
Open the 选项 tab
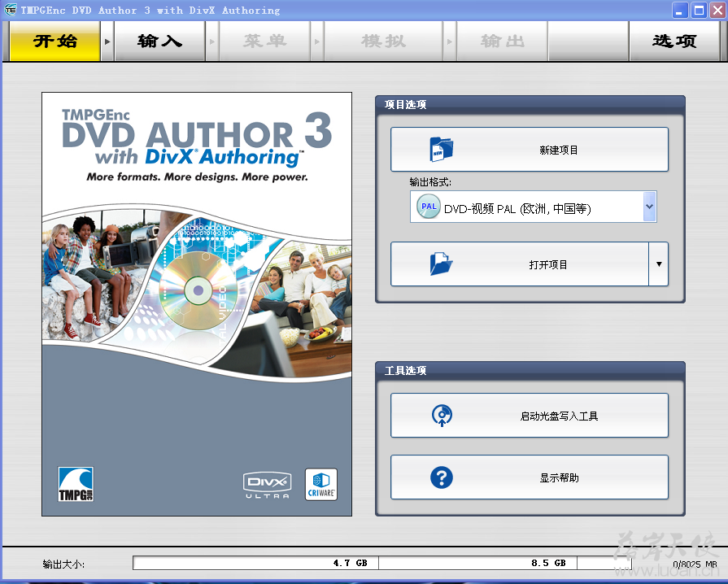674,41
